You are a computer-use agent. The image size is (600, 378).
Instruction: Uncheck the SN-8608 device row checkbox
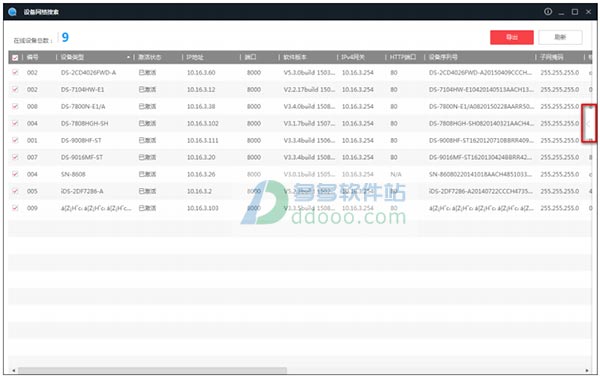click(15, 174)
